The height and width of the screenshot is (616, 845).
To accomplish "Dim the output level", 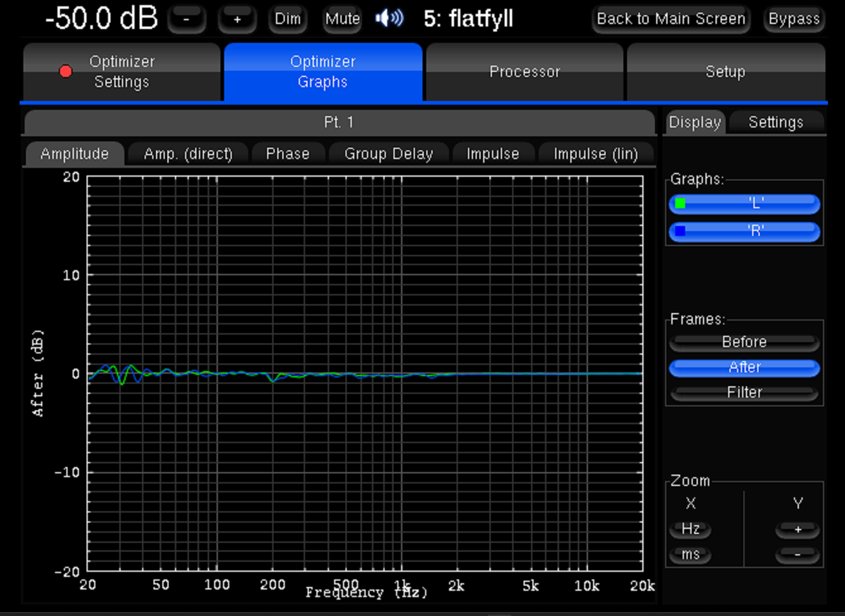I will pyautogui.click(x=287, y=19).
